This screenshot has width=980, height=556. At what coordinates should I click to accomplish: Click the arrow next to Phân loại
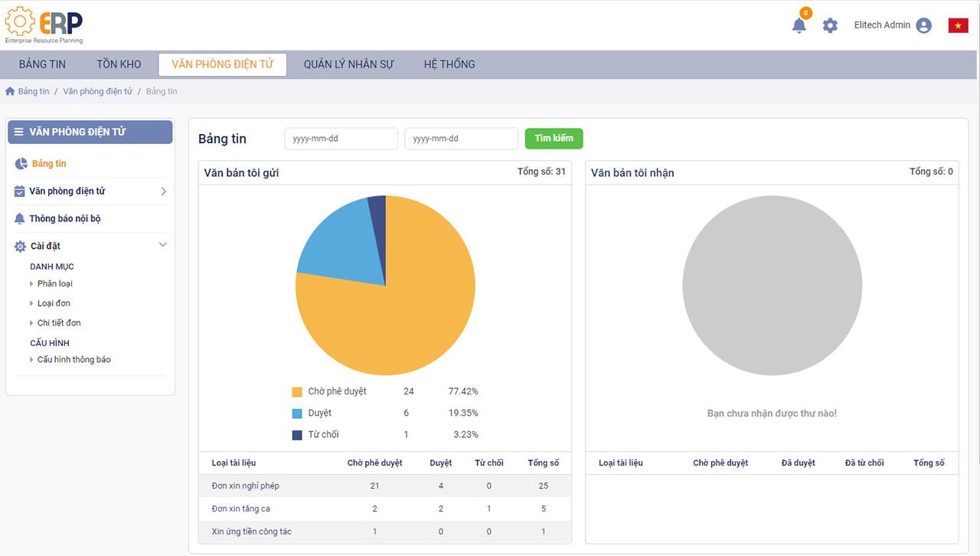[x=31, y=283]
